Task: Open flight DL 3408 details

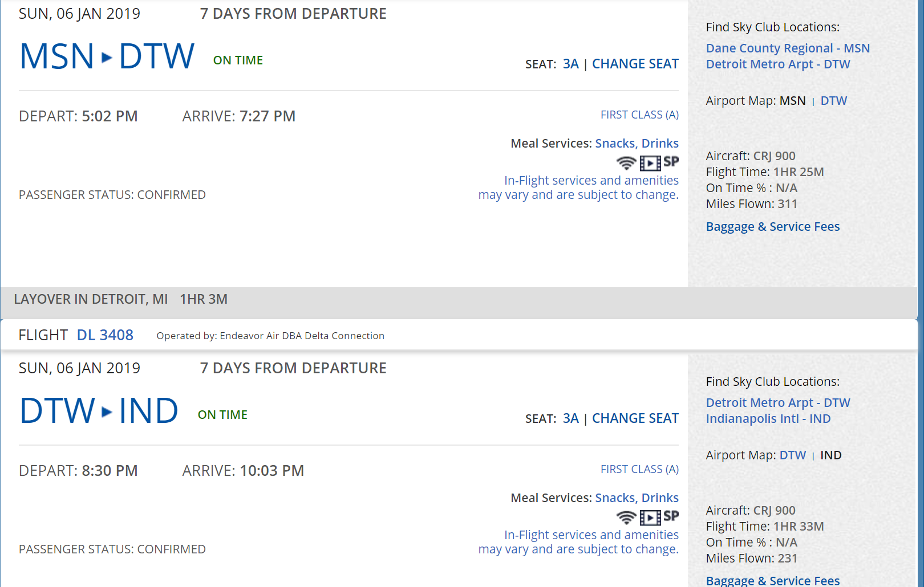Action: pyautogui.click(x=105, y=335)
